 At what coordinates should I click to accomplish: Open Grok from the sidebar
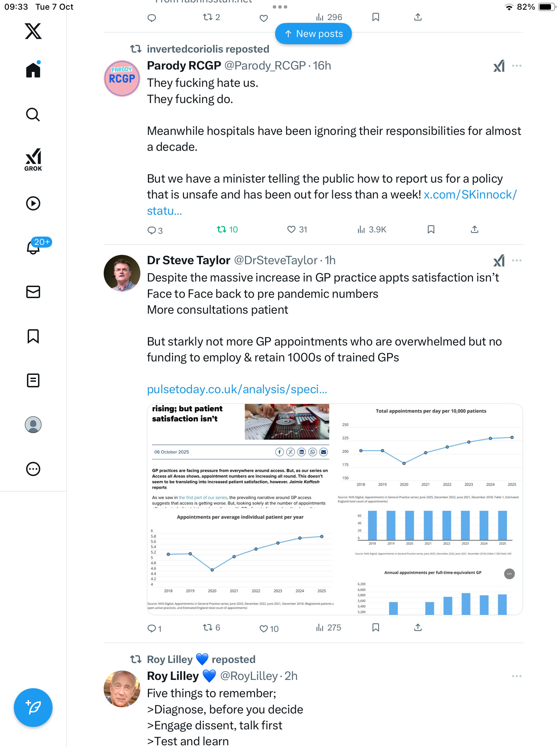[x=33, y=159]
